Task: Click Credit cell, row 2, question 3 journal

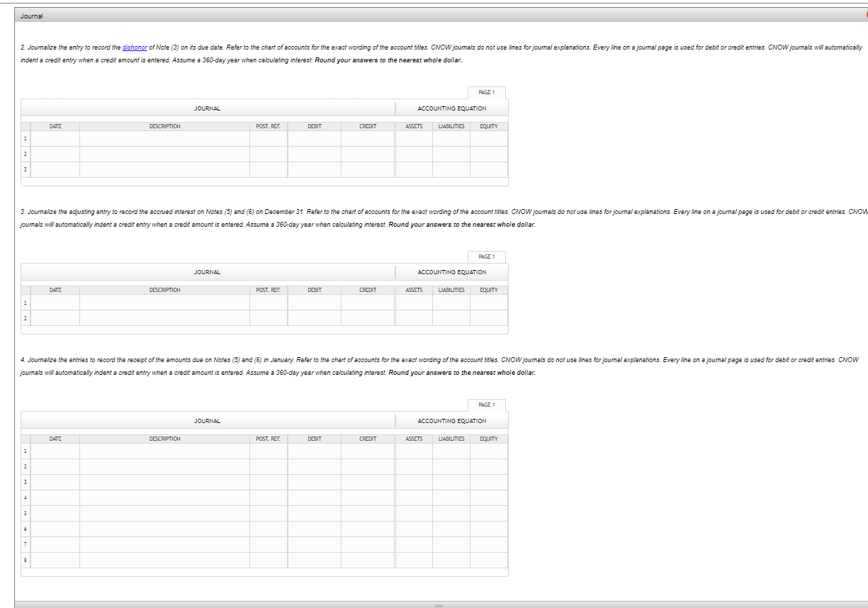Action: 368,318
